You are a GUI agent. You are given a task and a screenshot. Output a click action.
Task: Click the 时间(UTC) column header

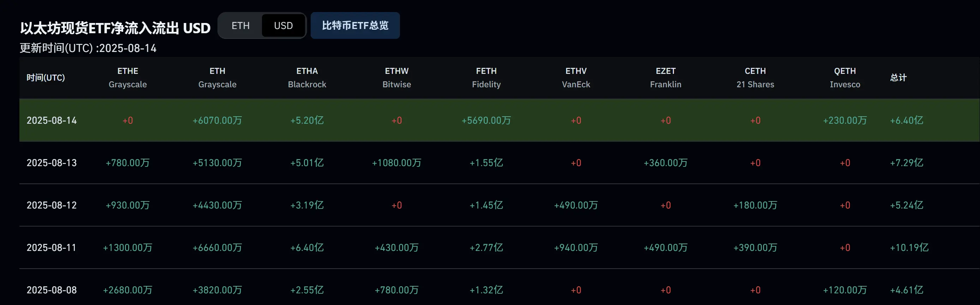(46, 78)
